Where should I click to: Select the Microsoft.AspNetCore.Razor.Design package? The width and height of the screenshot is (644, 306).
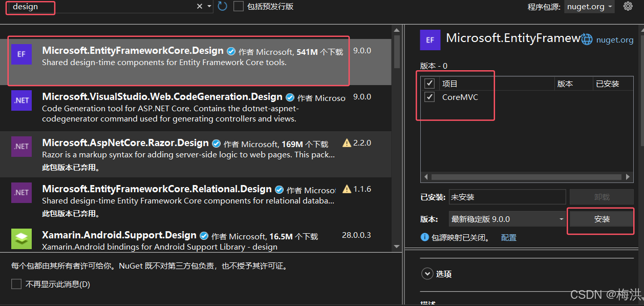pyautogui.click(x=196, y=154)
